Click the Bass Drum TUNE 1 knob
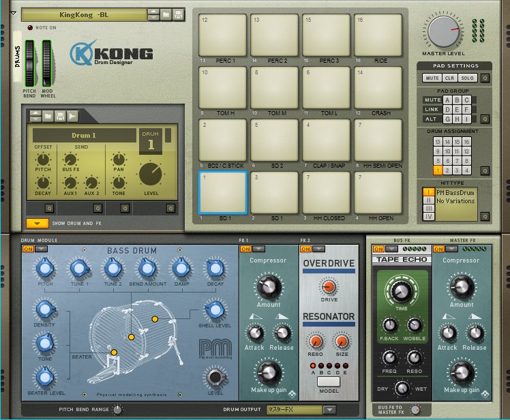510x420 pixels. [x=79, y=269]
